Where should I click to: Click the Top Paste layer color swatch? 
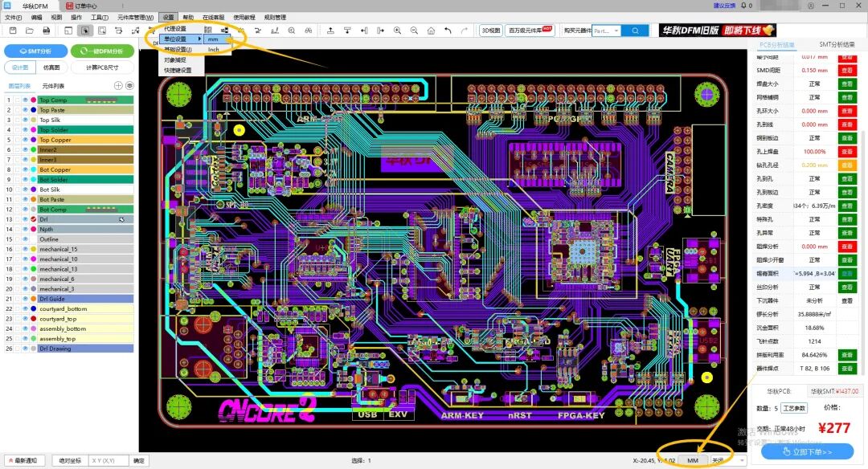(33, 110)
